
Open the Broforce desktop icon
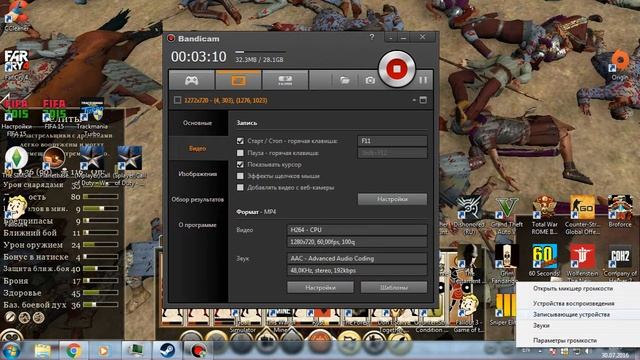620,212
